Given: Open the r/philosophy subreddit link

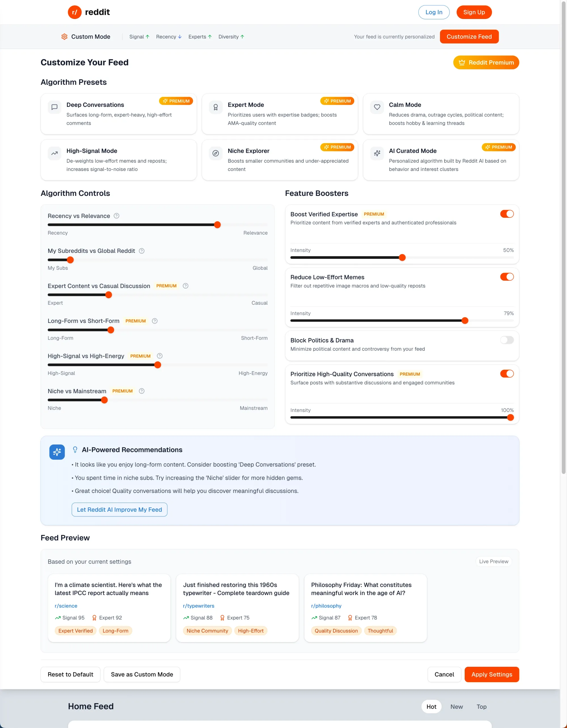Looking at the screenshot, I should (x=326, y=606).
